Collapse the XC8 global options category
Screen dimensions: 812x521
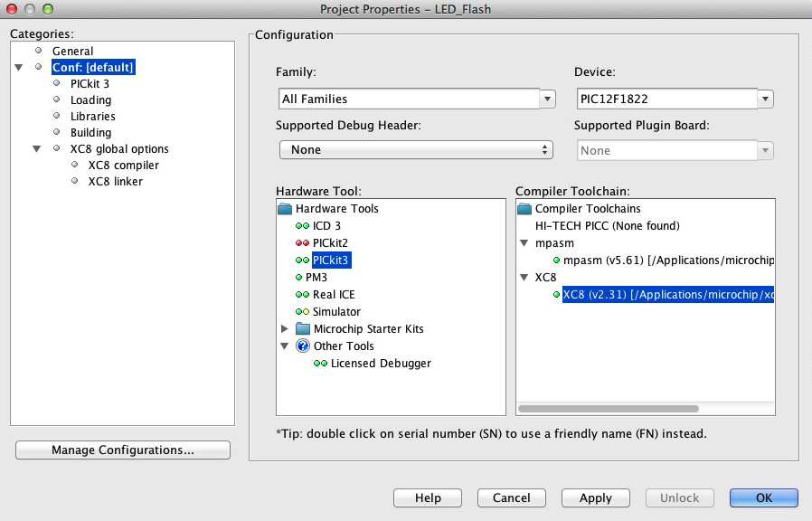click(37, 149)
